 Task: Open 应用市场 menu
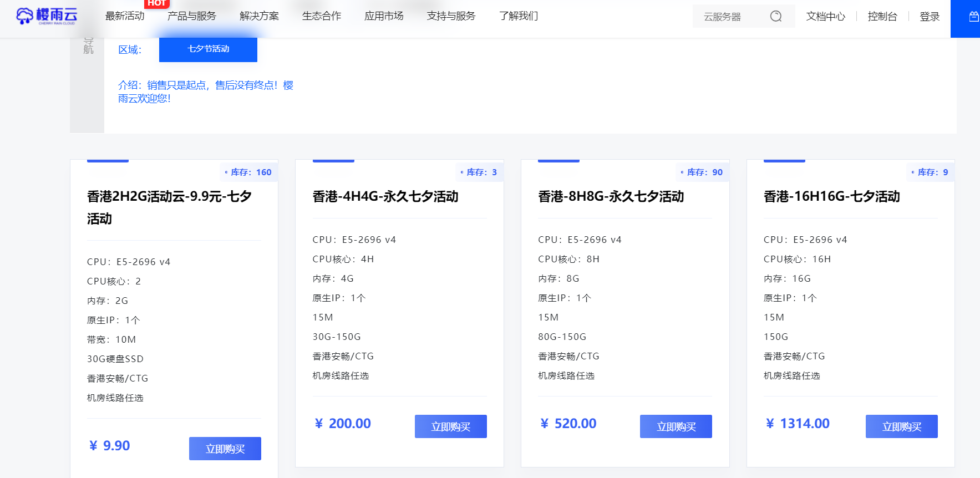click(384, 16)
